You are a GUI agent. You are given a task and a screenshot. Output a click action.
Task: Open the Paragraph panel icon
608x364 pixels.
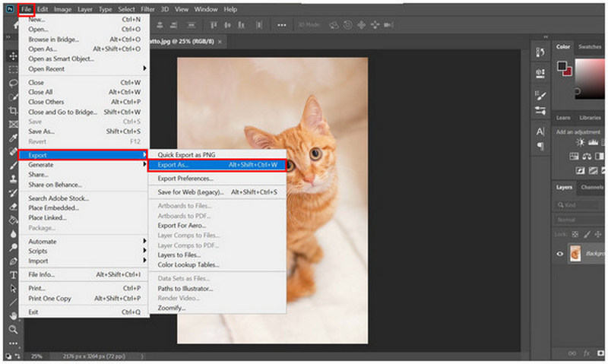(x=540, y=146)
